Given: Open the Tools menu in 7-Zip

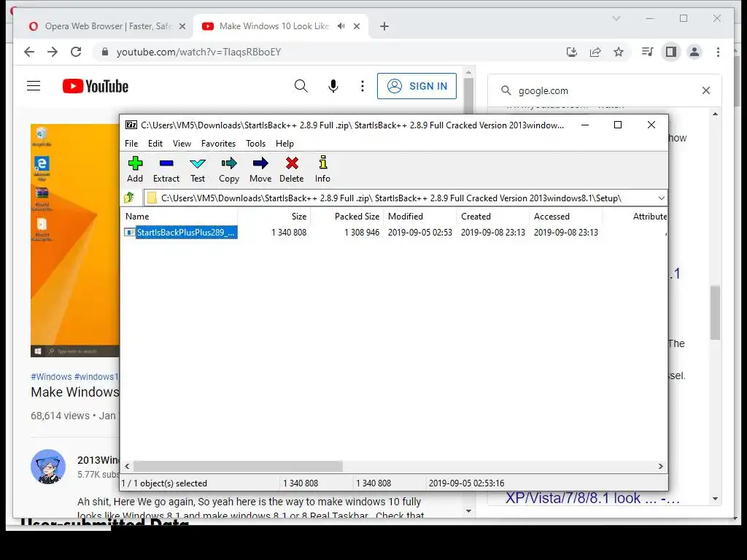Looking at the screenshot, I should (256, 144).
